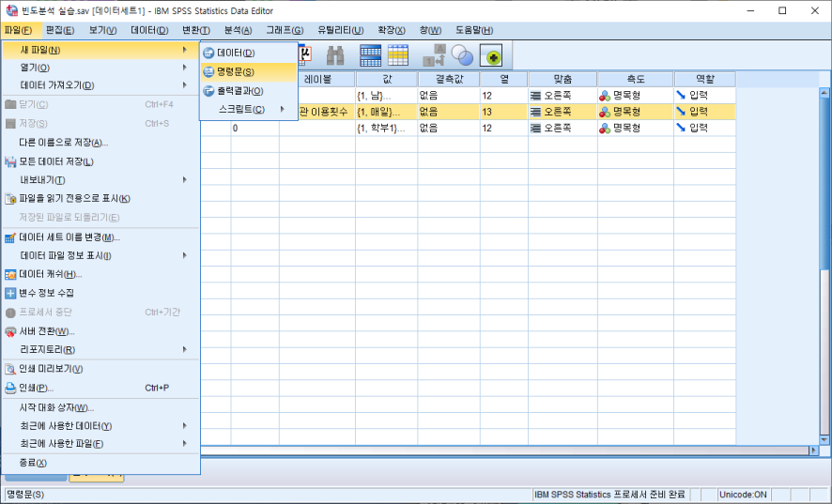Open the 데이터(D) menu in menu bar

149,30
